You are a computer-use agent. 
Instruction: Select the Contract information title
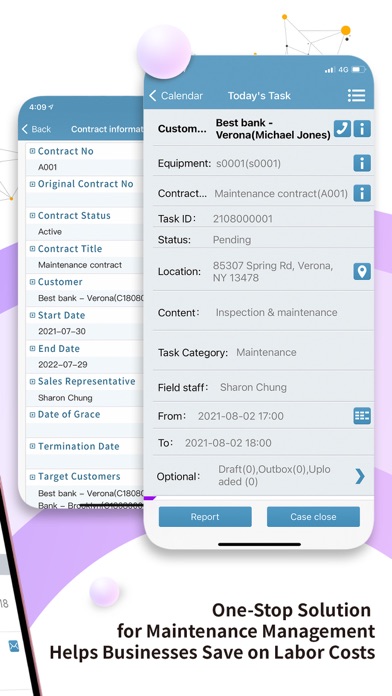(x=107, y=129)
